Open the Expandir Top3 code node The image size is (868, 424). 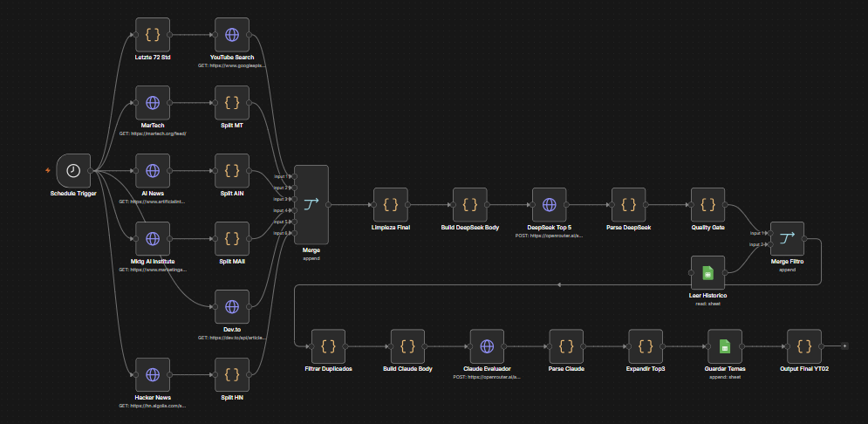[x=645, y=346]
